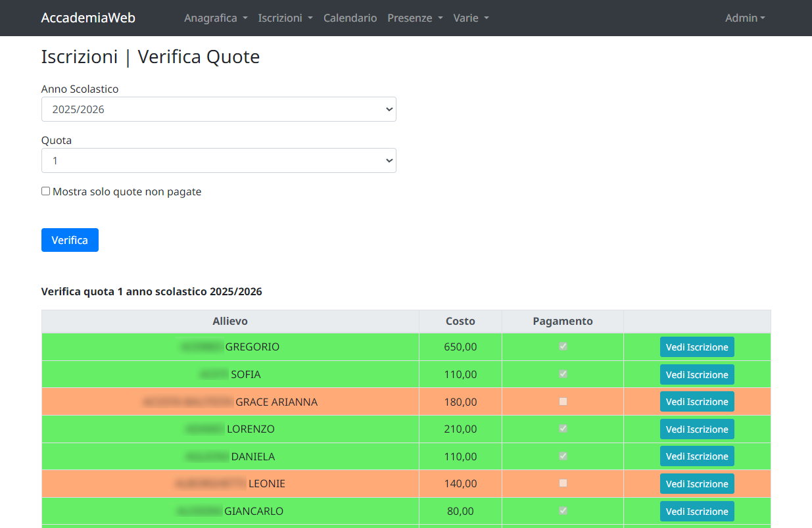Enable 'Mostra solo quote non pagate' checkbox
Image resolution: width=812 pixels, height=528 pixels.
[x=46, y=191]
